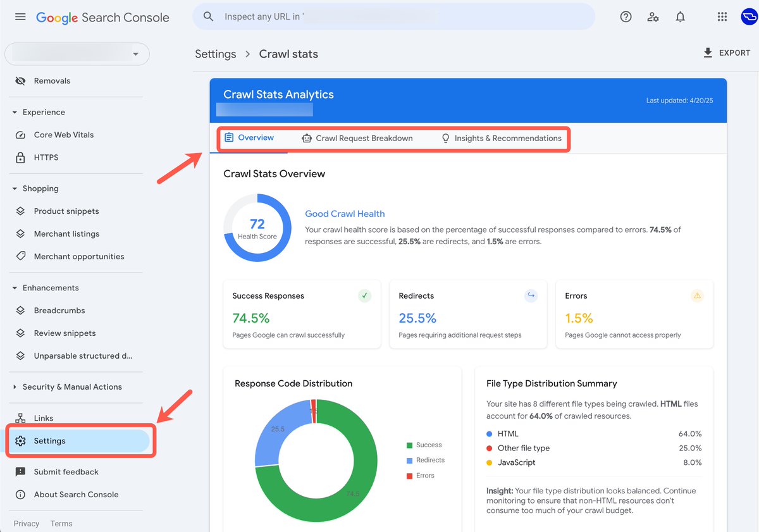Open the hamburger main menu
The height and width of the screenshot is (532, 759).
point(20,17)
